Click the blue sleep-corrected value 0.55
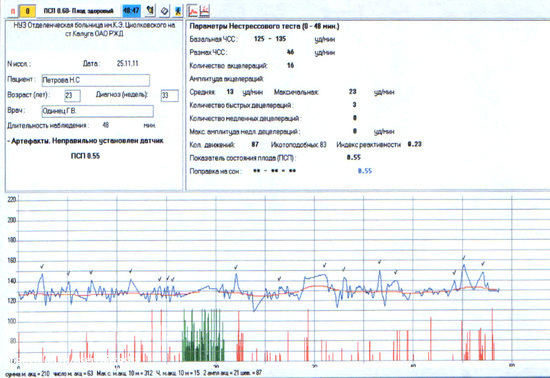Screen dimensions: 550x378 click(x=365, y=171)
